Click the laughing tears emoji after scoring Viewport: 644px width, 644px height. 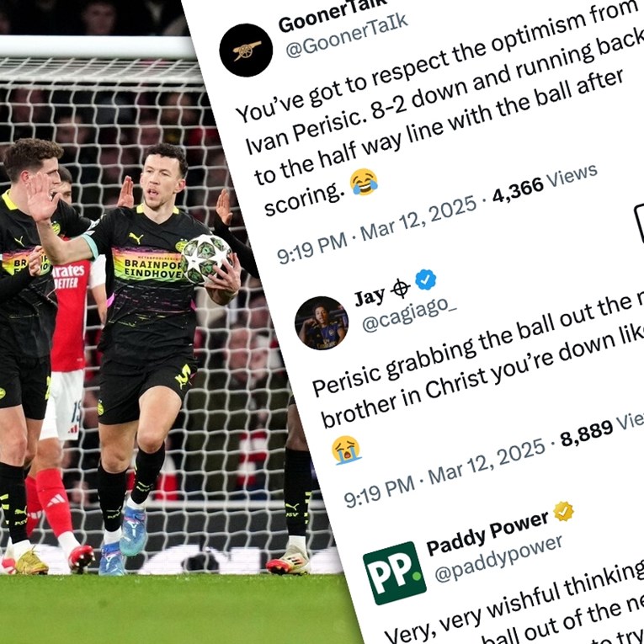[x=364, y=182]
